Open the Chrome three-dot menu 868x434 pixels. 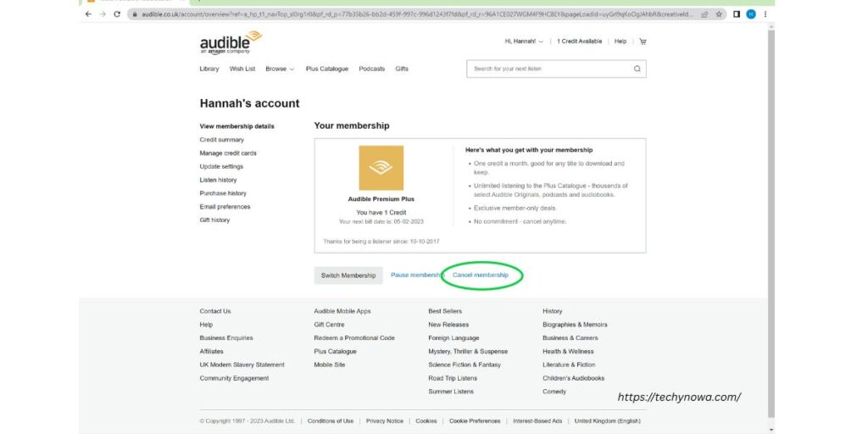click(x=765, y=14)
